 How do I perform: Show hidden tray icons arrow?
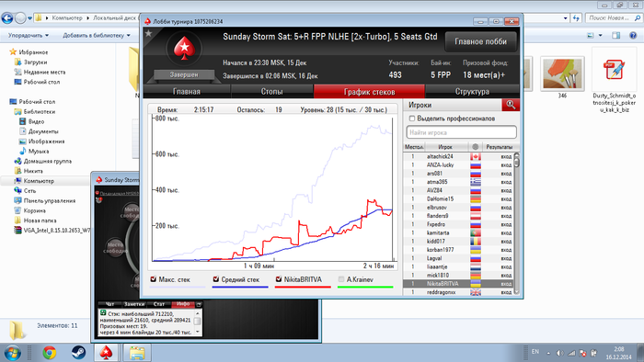548,353
